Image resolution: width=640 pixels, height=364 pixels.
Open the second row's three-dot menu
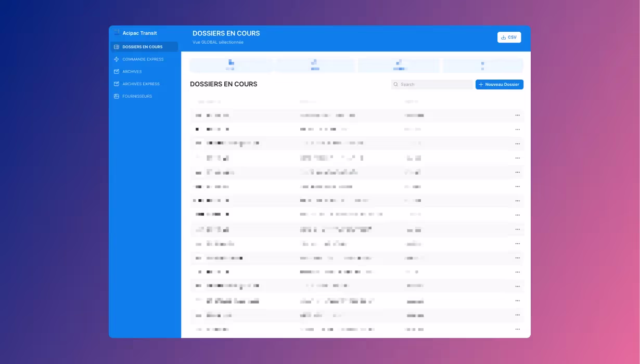[517, 129]
